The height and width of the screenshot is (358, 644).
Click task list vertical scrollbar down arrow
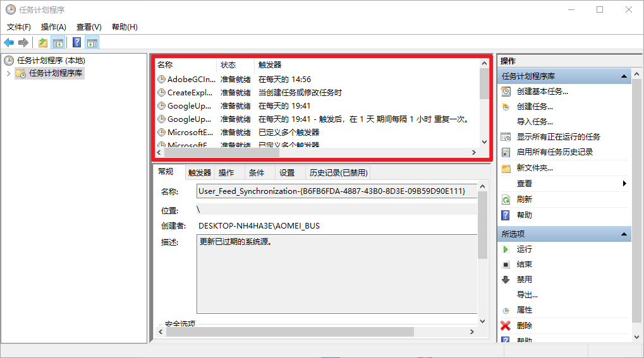pyautogui.click(x=484, y=142)
